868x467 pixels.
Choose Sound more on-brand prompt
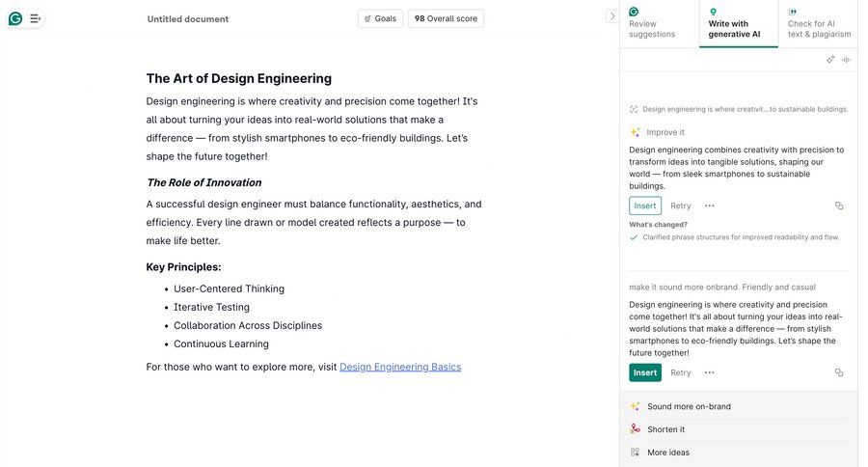(x=739, y=406)
